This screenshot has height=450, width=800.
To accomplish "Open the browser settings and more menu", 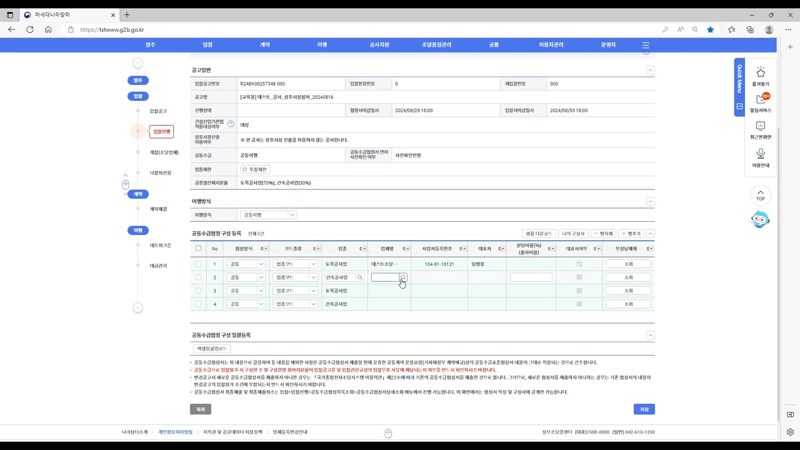I will (x=788, y=30).
